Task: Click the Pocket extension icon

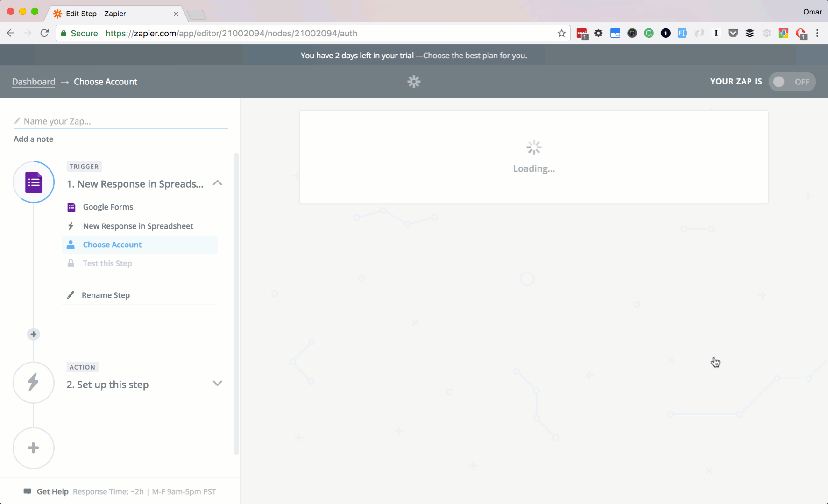Action: (733, 33)
